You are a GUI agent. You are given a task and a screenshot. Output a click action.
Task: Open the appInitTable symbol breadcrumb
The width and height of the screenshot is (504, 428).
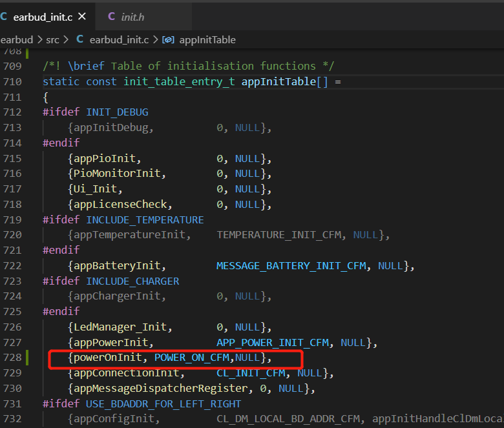click(207, 39)
